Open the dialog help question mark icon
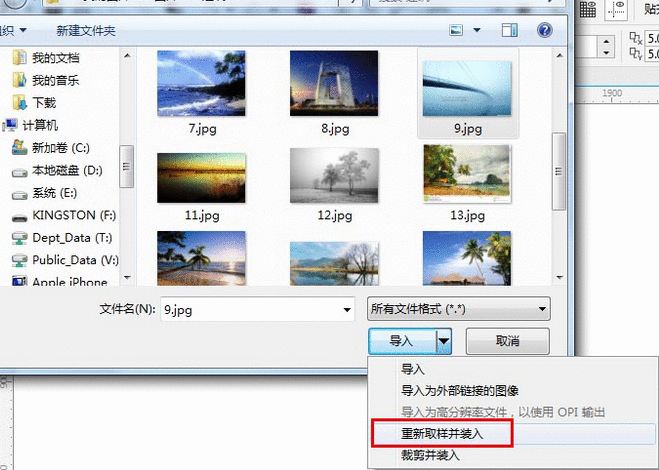The width and height of the screenshot is (659, 470). click(545, 30)
